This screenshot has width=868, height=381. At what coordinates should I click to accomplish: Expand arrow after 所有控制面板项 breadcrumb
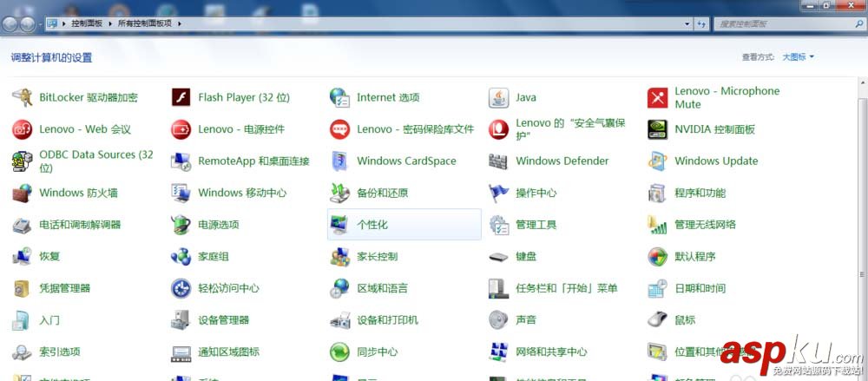point(180,23)
